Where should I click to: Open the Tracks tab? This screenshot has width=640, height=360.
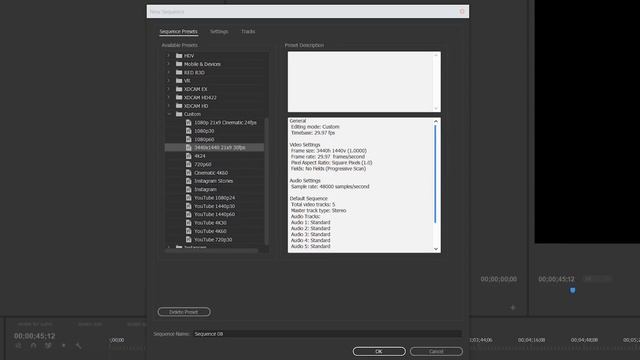[248, 31]
